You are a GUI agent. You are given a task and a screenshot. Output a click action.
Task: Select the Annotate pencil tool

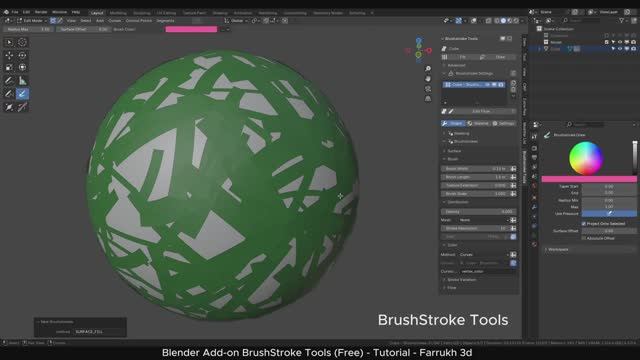9,81
